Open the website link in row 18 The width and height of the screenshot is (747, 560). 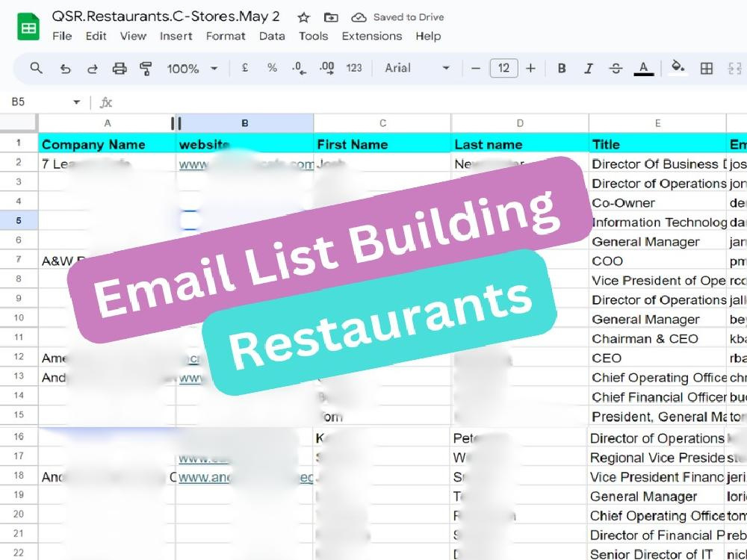[x=246, y=477]
